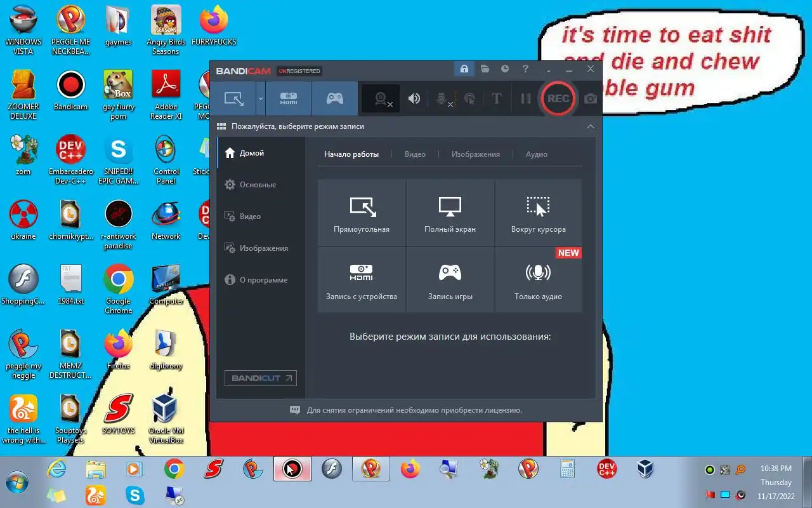
Task: Open the Adobe Reader XI desktop icon
Action: click(x=166, y=95)
